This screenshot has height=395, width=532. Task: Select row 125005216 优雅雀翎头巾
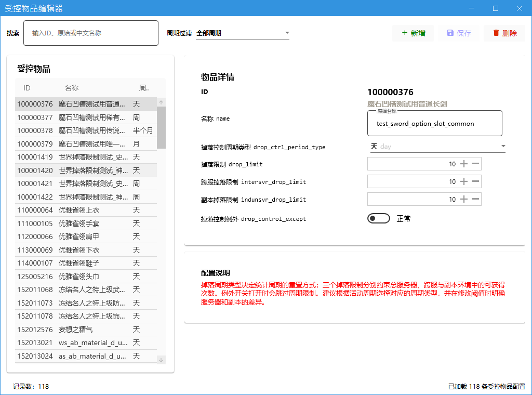pyautogui.click(x=86, y=276)
